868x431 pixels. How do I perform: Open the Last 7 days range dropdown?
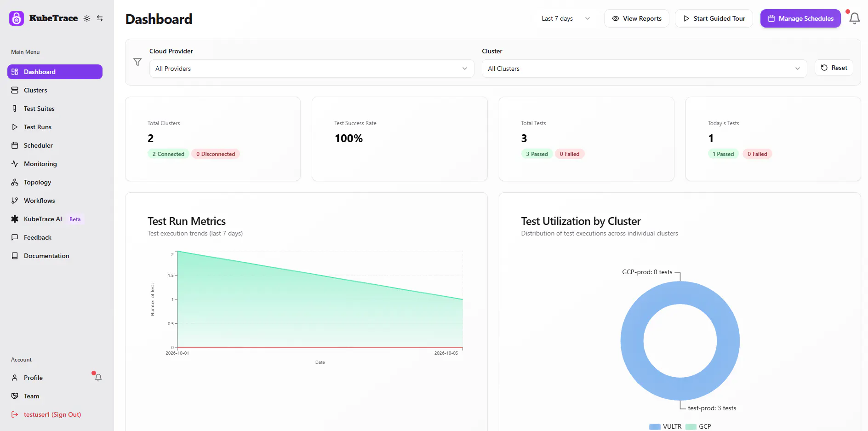(x=566, y=18)
